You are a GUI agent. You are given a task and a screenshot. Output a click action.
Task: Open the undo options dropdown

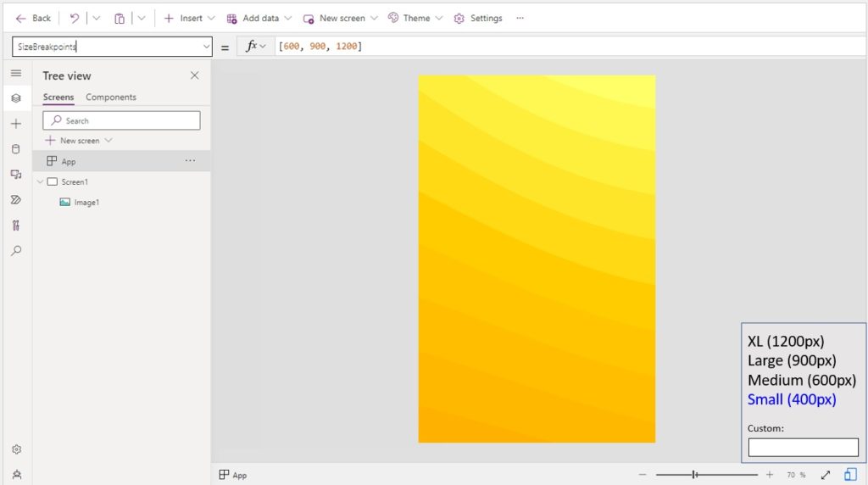(97, 19)
